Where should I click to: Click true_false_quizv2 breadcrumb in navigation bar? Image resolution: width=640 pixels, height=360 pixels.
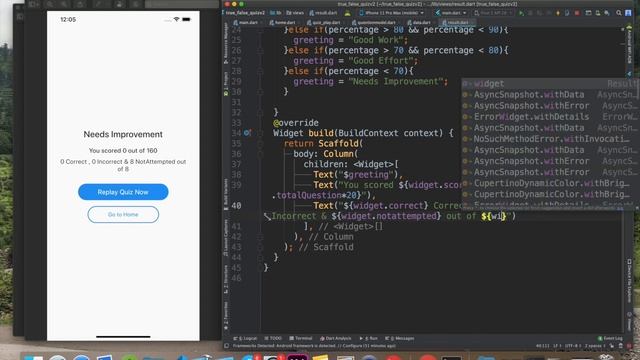click(244, 13)
